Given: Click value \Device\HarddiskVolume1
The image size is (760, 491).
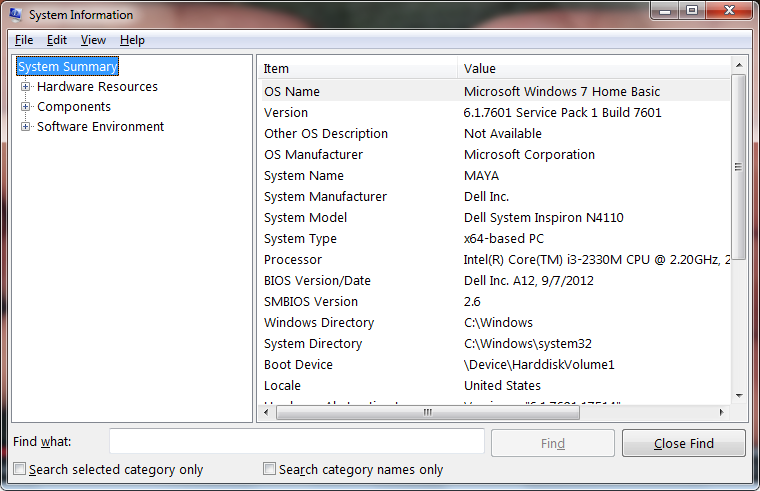Looking at the screenshot, I should click(539, 364).
